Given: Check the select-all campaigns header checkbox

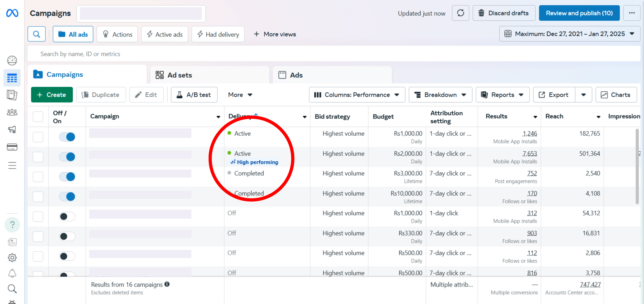Looking at the screenshot, I should click(38, 116).
